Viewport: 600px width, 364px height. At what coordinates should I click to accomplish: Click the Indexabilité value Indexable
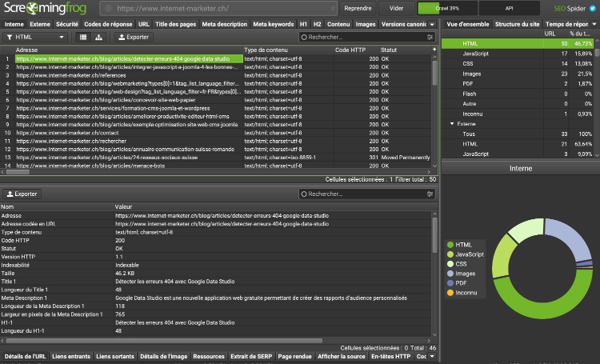click(127, 265)
